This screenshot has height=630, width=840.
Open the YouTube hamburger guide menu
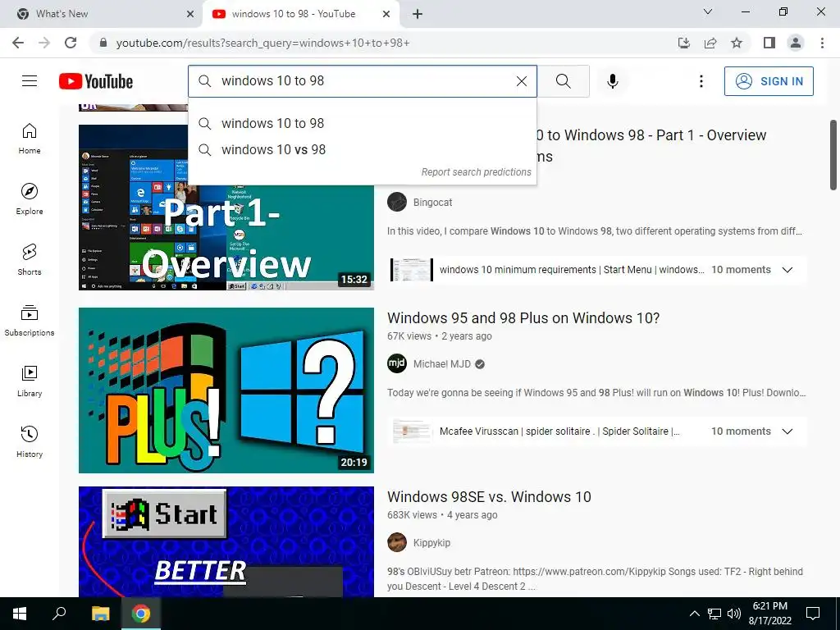(x=30, y=81)
